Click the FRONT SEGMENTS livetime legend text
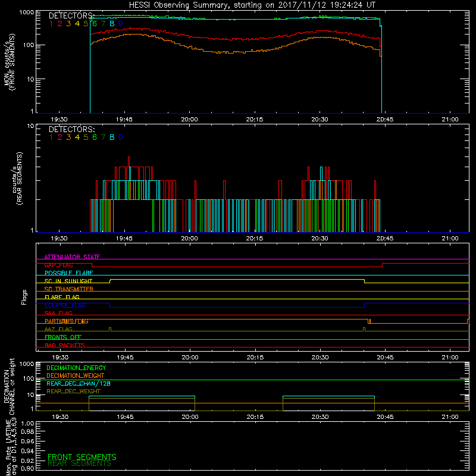Screen dimensions: 476x476 click(x=82, y=457)
